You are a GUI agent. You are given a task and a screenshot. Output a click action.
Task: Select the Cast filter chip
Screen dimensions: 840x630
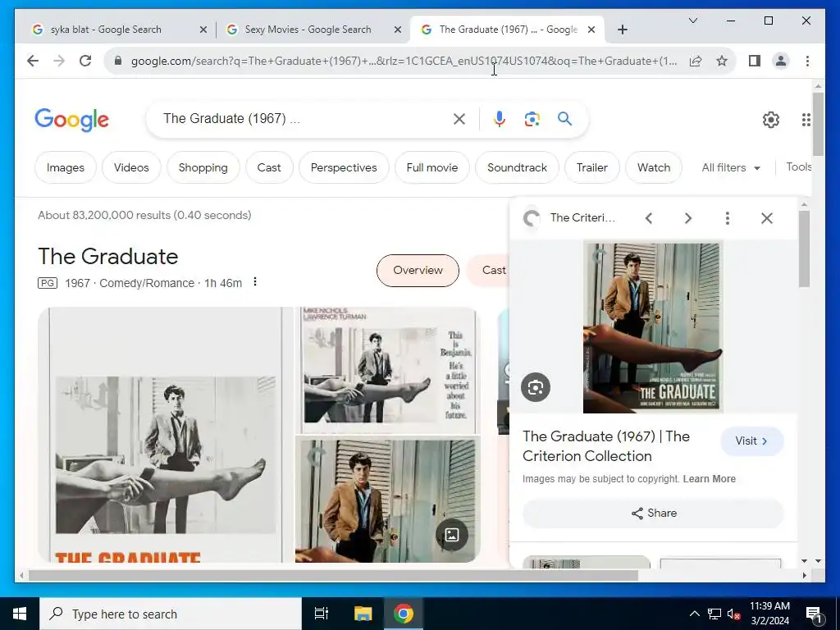(x=269, y=167)
